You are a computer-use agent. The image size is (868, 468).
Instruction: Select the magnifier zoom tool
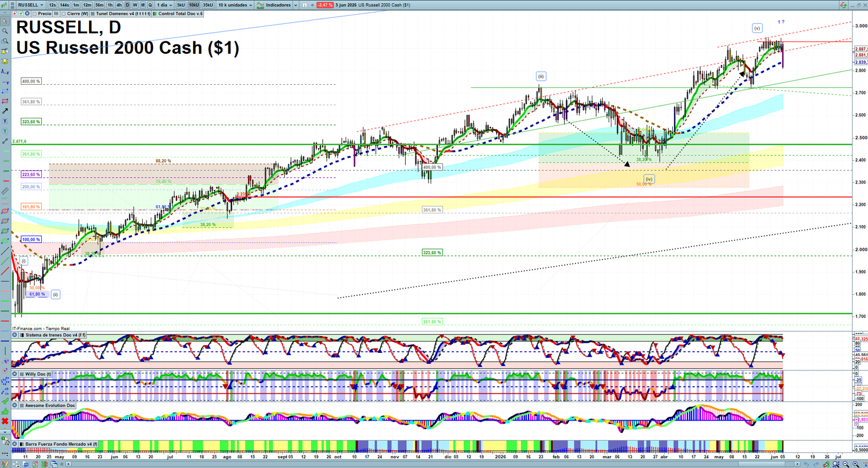point(5,31)
